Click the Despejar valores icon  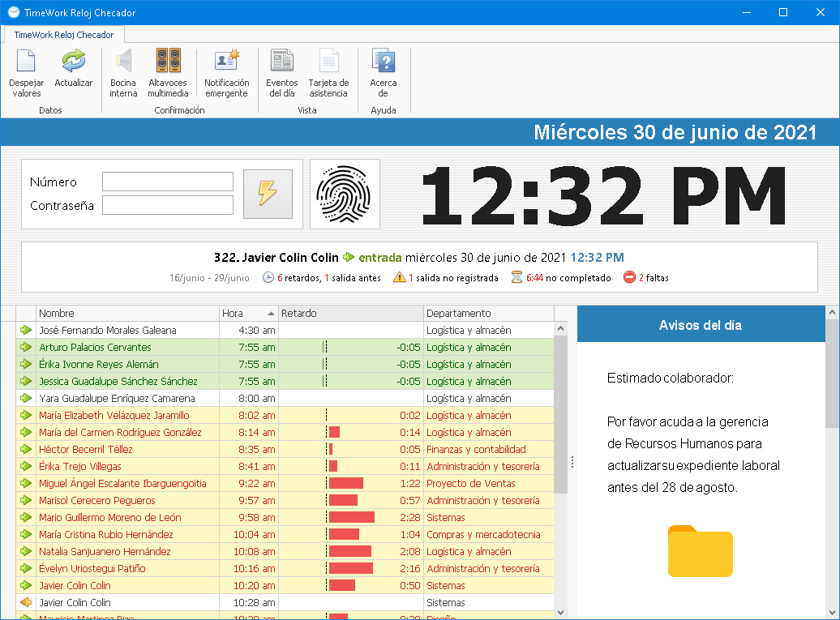tap(27, 62)
